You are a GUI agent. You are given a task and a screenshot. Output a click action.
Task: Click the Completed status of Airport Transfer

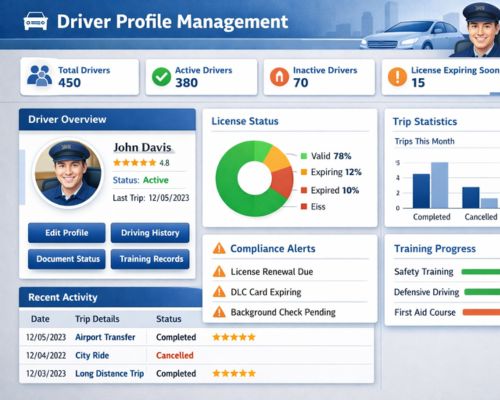click(176, 337)
